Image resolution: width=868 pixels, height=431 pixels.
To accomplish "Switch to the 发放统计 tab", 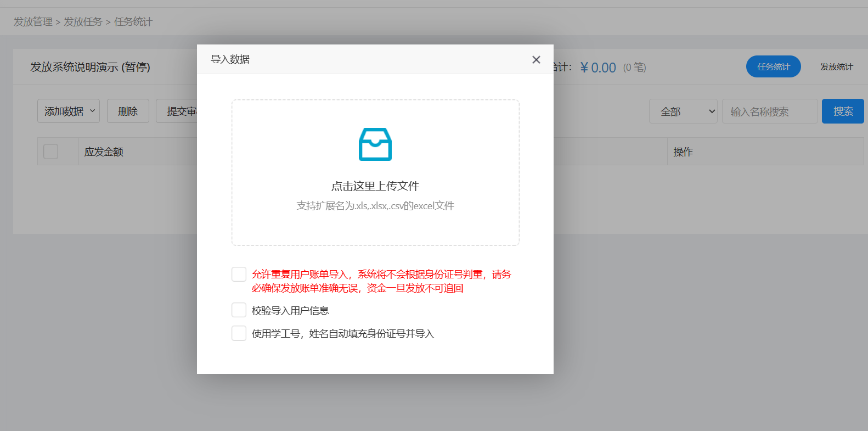I will pyautogui.click(x=836, y=66).
